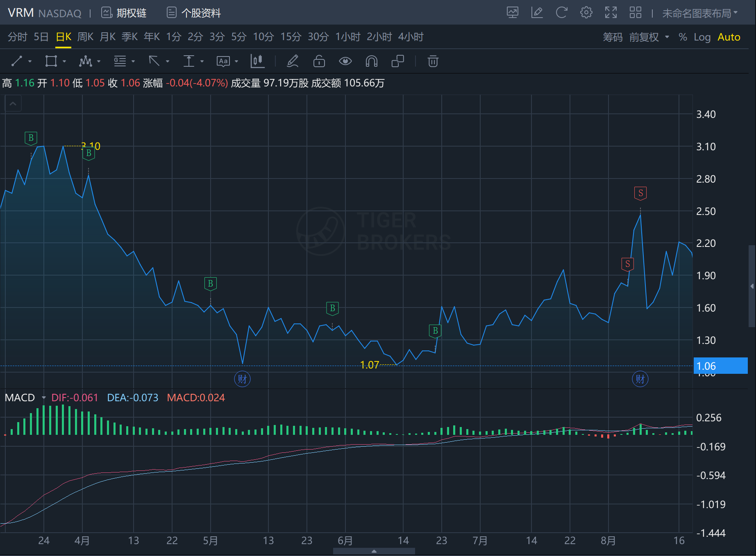
Task: Toggle Log scale mode
Action: coord(702,37)
